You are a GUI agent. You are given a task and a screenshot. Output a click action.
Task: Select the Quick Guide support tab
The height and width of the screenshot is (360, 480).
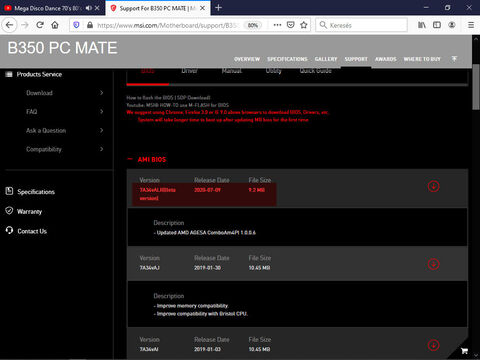[315, 71]
